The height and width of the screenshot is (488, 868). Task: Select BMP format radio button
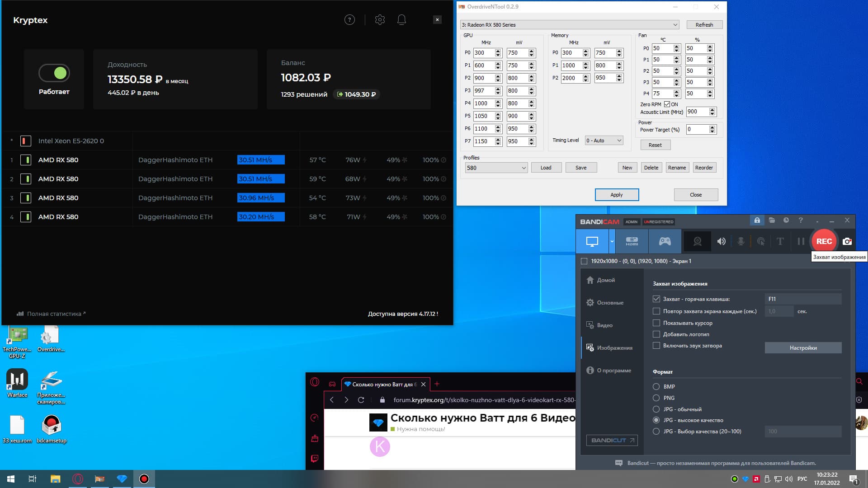click(656, 387)
